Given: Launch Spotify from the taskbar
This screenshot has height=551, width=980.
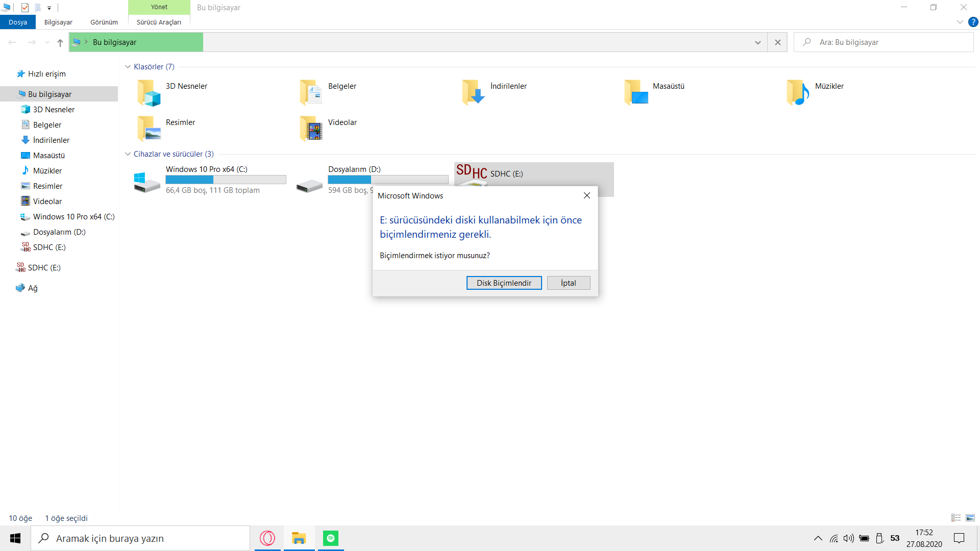Looking at the screenshot, I should (331, 538).
